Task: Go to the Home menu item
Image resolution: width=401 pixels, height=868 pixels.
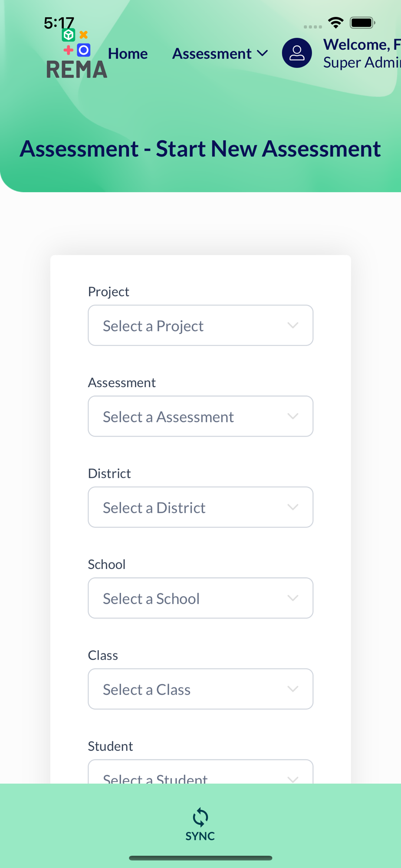Action: (x=128, y=54)
